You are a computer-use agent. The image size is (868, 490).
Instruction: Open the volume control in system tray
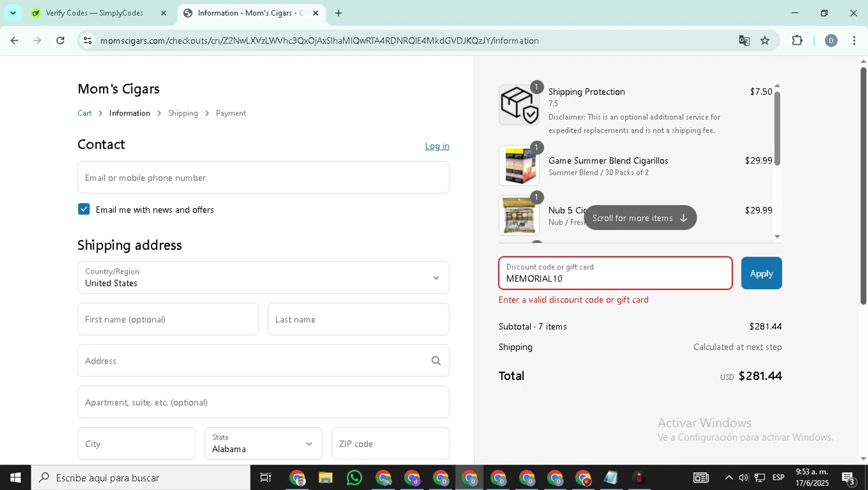point(744,478)
